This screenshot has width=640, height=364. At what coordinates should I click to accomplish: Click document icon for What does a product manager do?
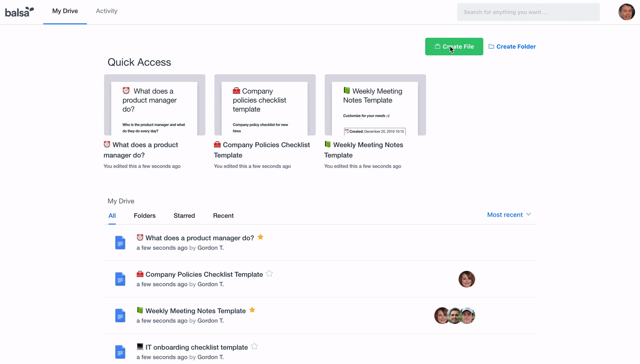pos(120,243)
